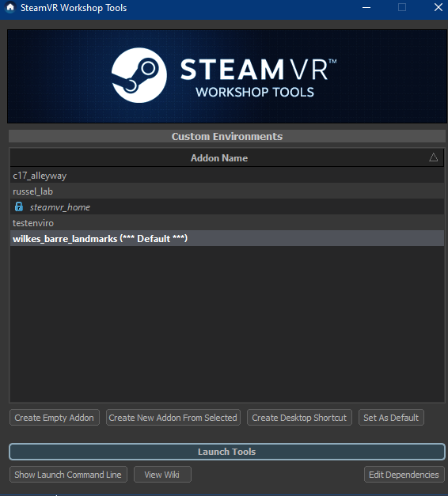Viewport: 448px width, 496px height.
Task: Select the c17_alleyway addon
Action: (226, 176)
